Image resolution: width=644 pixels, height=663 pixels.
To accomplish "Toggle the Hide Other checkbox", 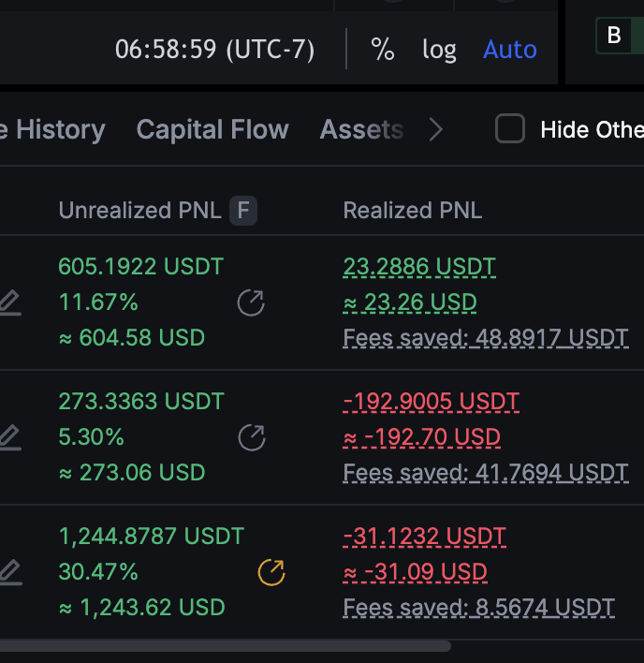I will [510, 128].
